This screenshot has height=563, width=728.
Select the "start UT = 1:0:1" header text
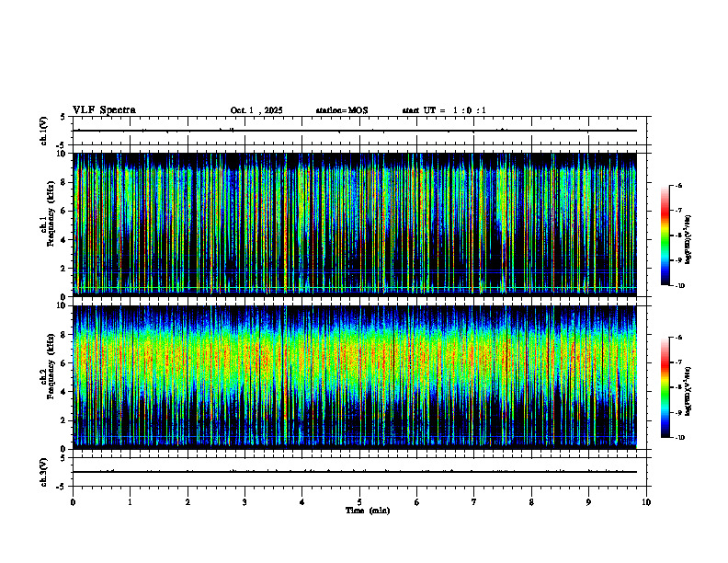point(444,110)
